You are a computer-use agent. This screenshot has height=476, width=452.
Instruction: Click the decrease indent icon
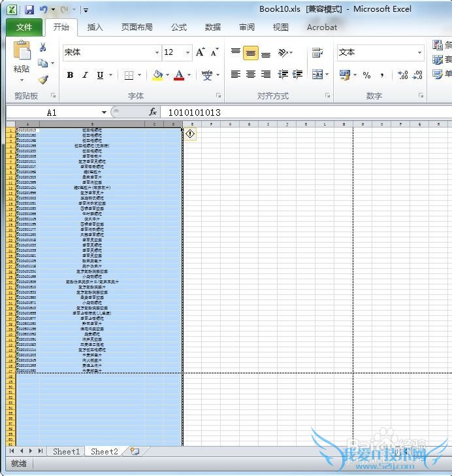283,75
